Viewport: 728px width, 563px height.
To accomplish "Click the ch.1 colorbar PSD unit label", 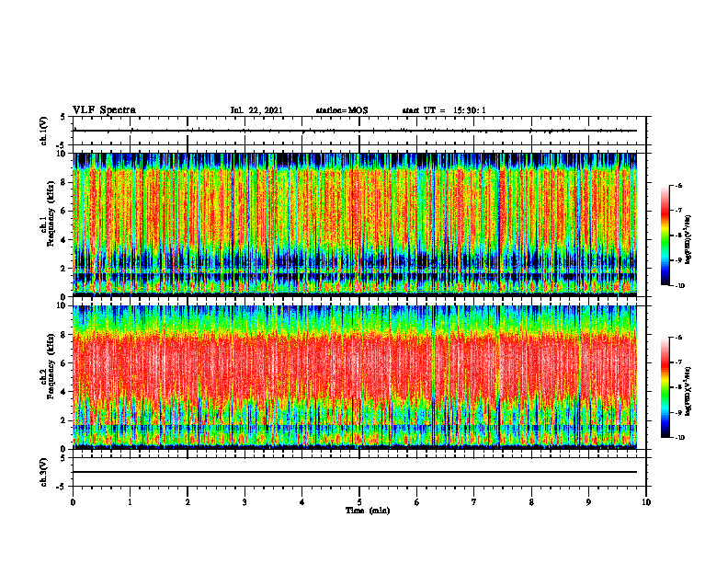I will [x=688, y=240].
